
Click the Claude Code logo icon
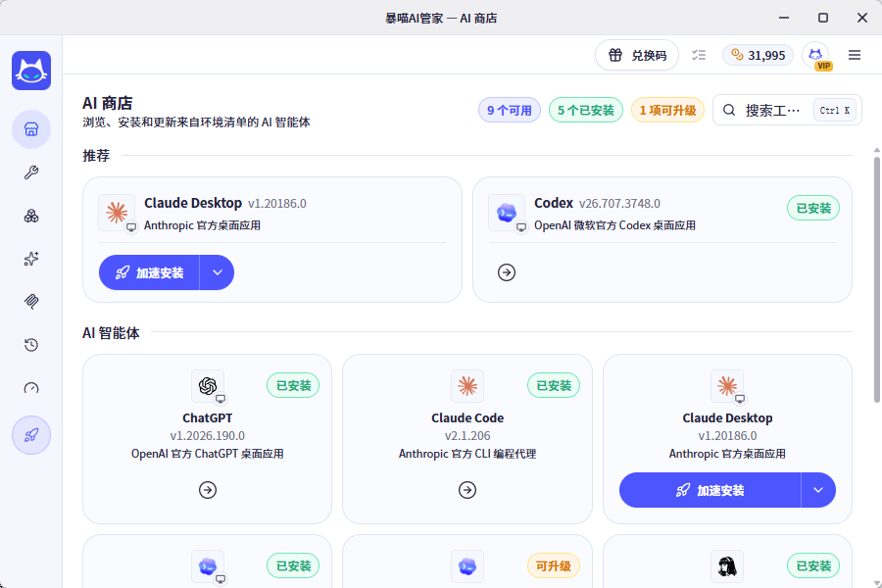coord(467,386)
